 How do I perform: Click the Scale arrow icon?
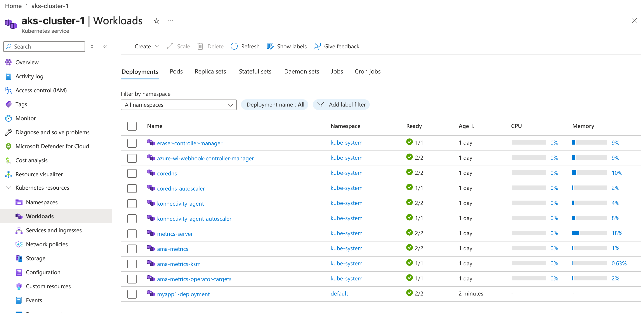(170, 46)
